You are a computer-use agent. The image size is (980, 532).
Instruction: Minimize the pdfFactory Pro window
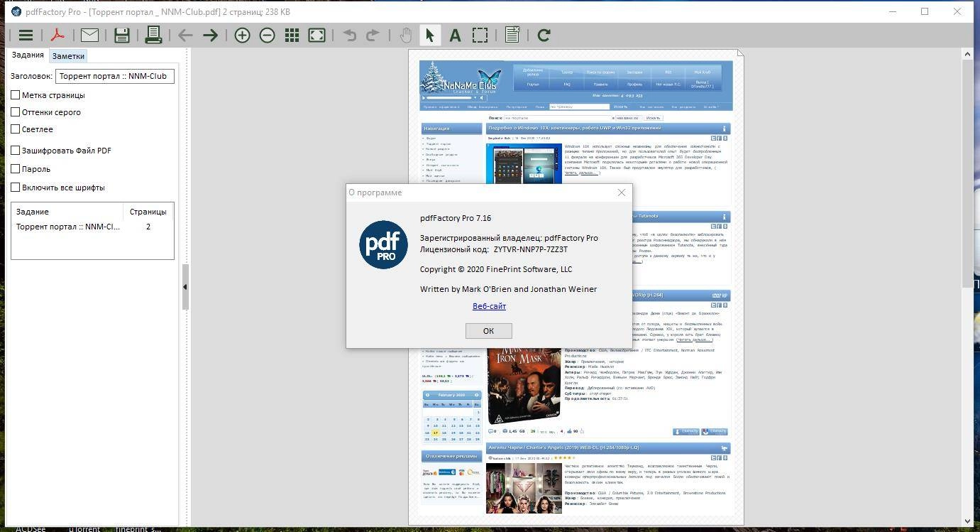892,11
